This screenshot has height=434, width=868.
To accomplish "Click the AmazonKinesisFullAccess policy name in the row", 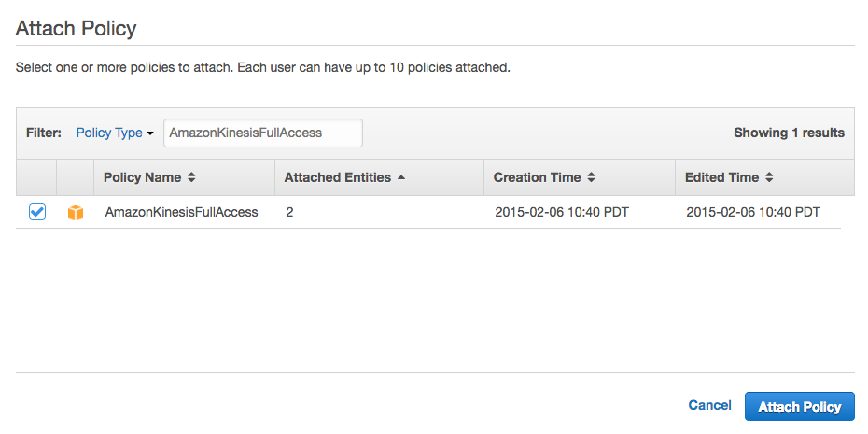I will pos(181,212).
